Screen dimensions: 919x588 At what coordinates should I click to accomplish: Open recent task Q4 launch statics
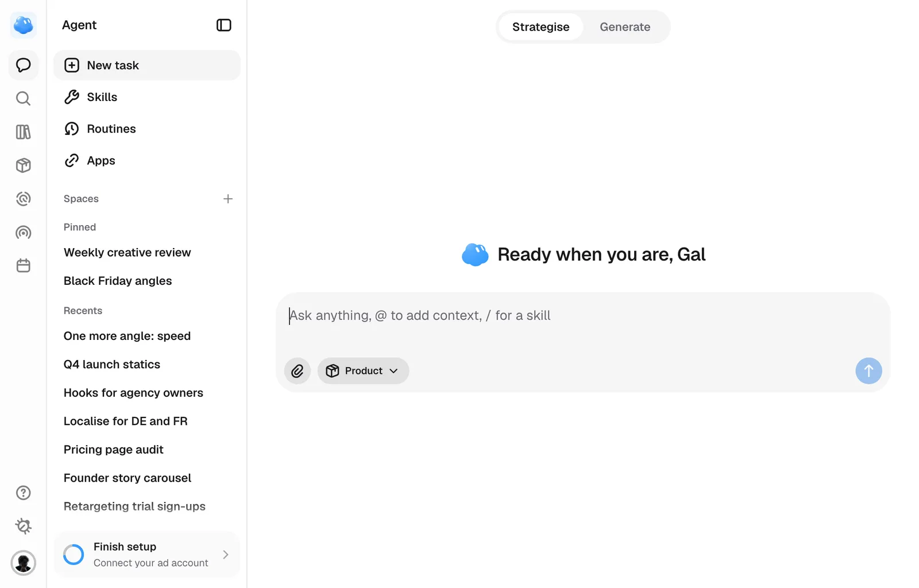point(147,365)
